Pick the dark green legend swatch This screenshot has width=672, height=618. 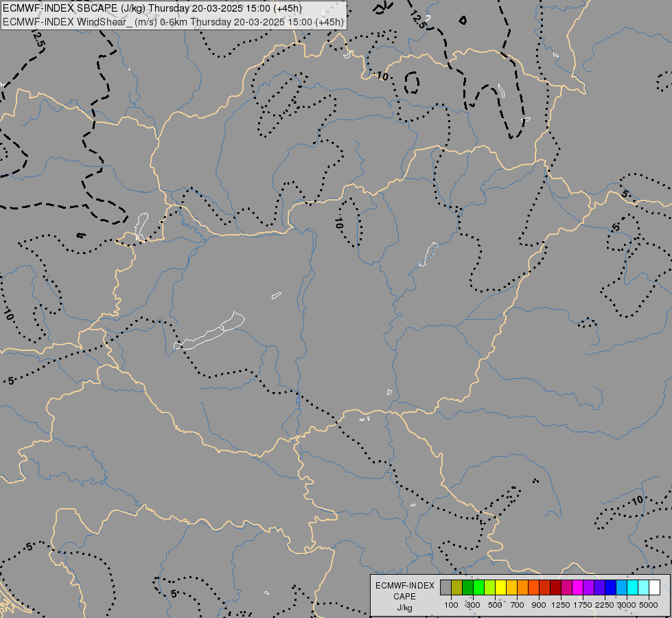pos(467,587)
